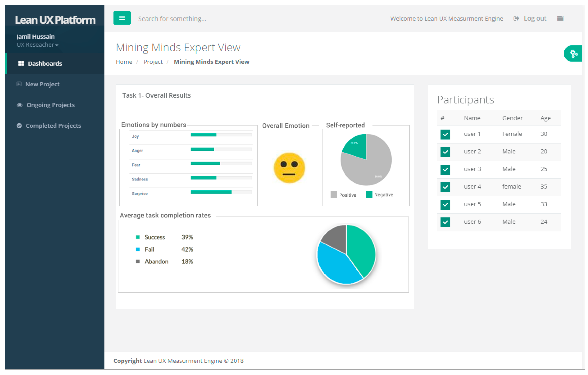Image resolution: width=588 pixels, height=375 pixels.
Task: Open the New Project menu item
Action: pyautogui.click(x=55, y=84)
